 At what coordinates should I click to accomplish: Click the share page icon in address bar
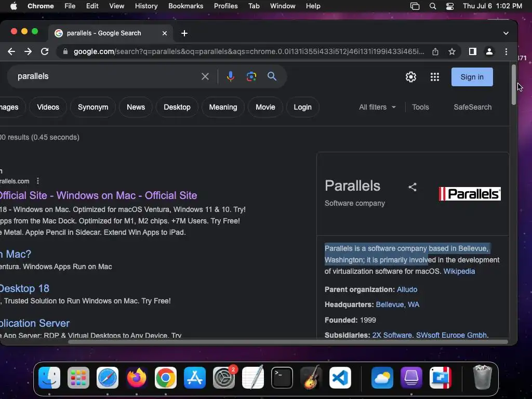(x=435, y=51)
